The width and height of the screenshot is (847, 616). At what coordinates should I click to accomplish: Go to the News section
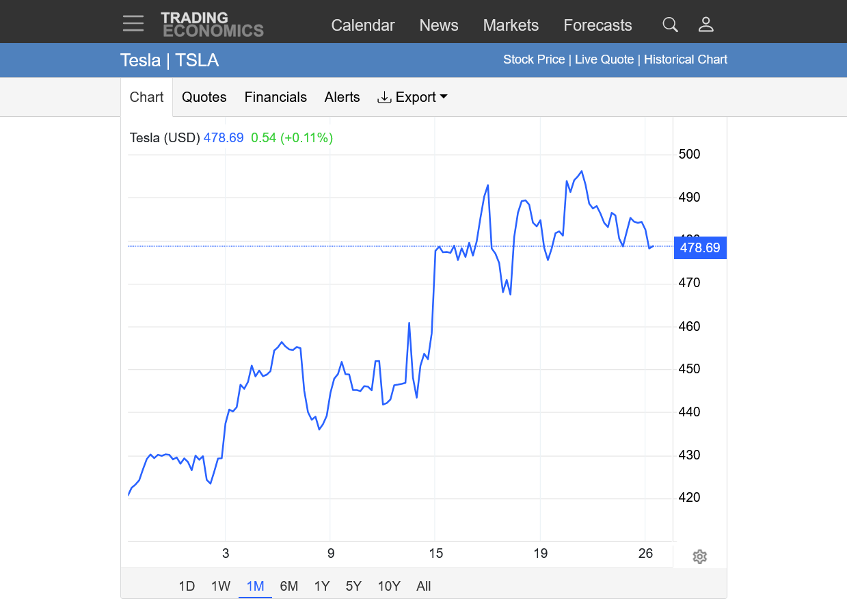(439, 25)
